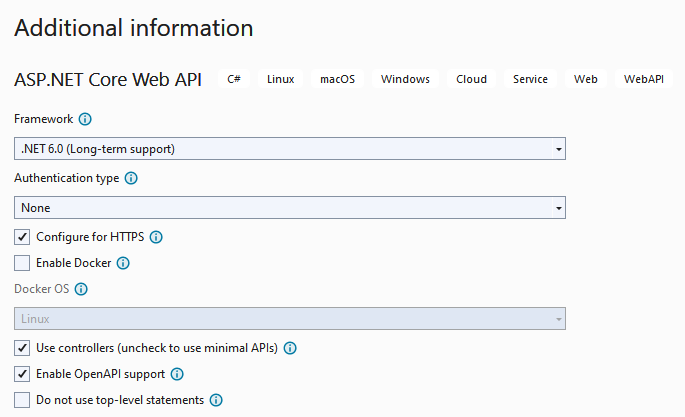685x417 pixels.
Task: Click the C# tag
Action: click(x=234, y=79)
